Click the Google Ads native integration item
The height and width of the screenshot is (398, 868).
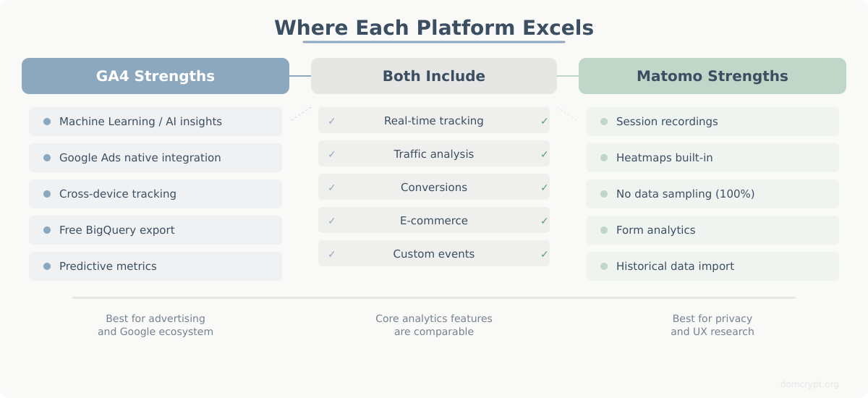tap(140, 158)
